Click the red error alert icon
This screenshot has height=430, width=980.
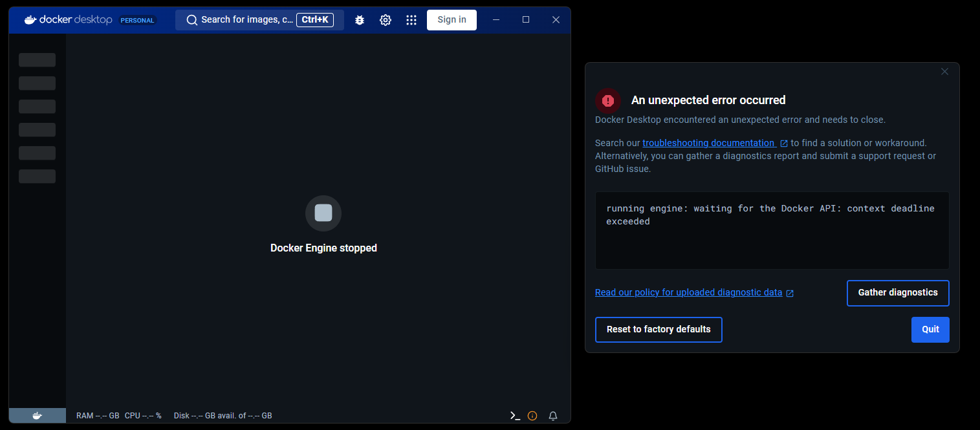click(x=608, y=101)
